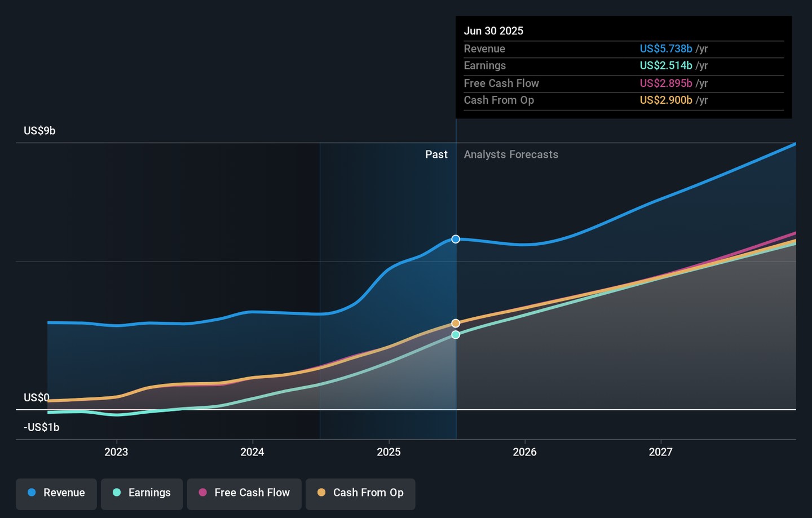Click the 'Analysts Forecasts' label
The height and width of the screenshot is (518, 812).
click(x=511, y=154)
